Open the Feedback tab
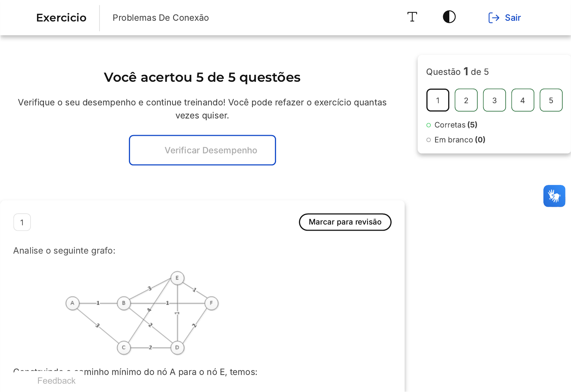The width and height of the screenshot is (571, 392). (56, 381)
